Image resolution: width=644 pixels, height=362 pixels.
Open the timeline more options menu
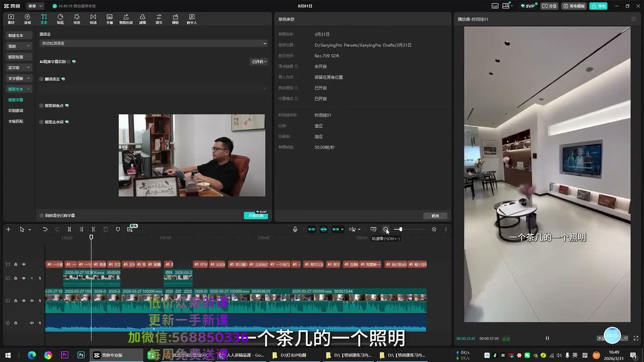(x=446, y=229)
